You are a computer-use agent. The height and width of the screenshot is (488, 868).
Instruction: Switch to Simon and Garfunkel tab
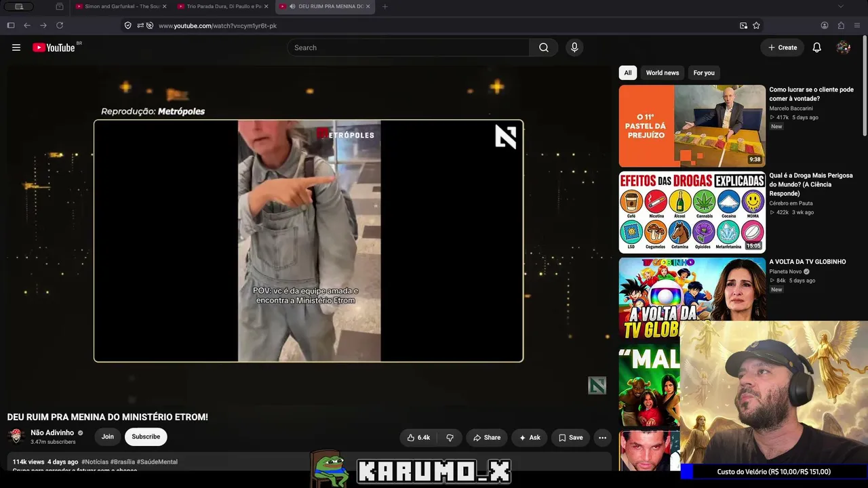point(121,7)
